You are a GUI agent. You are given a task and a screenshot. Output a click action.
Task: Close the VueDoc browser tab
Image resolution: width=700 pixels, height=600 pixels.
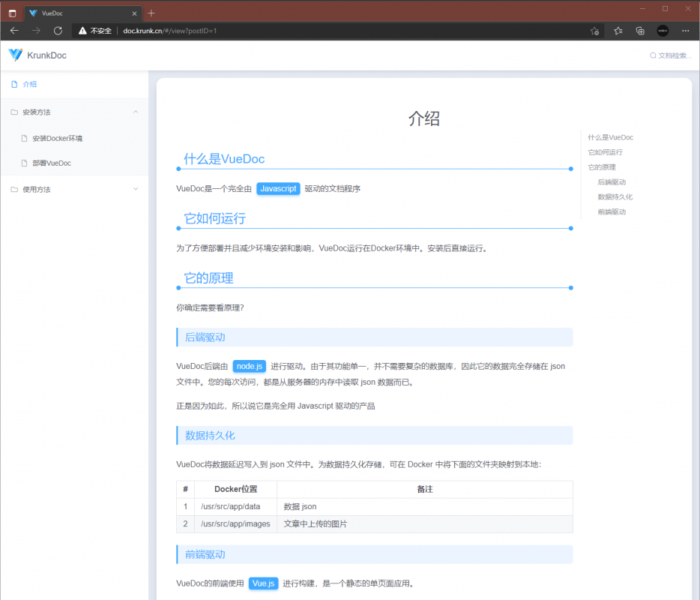[134, 13]
